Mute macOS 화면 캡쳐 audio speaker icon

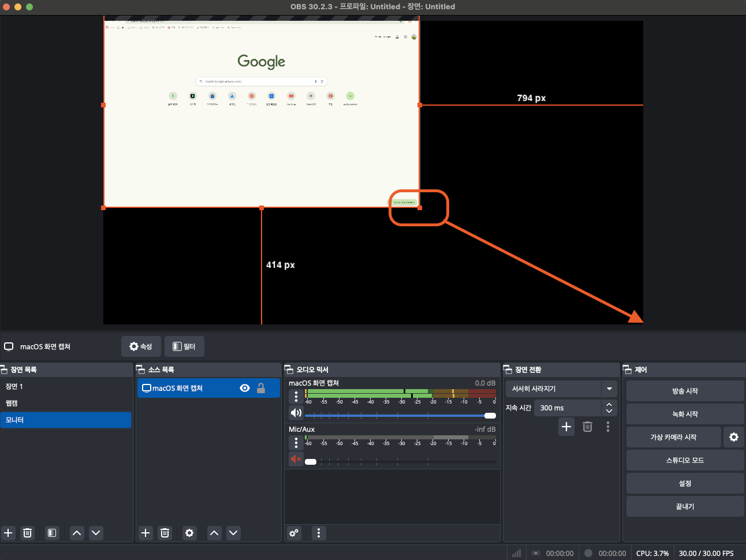(x=296, y=413)
